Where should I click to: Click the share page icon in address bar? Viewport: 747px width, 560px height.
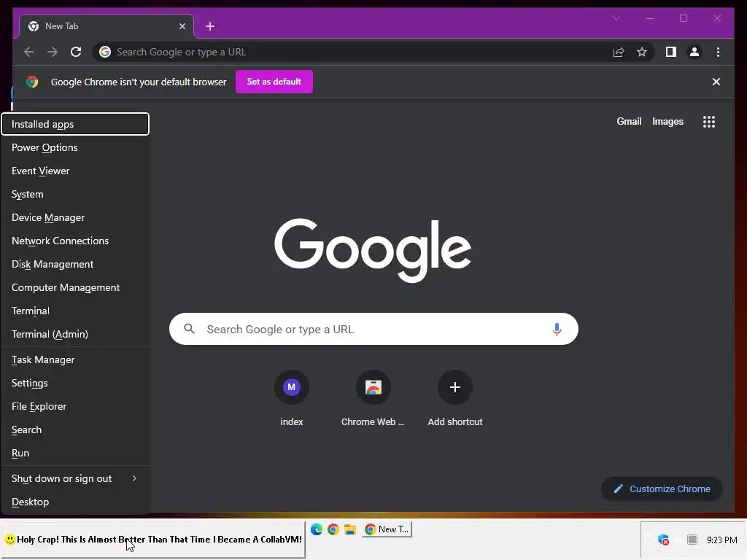619,52
